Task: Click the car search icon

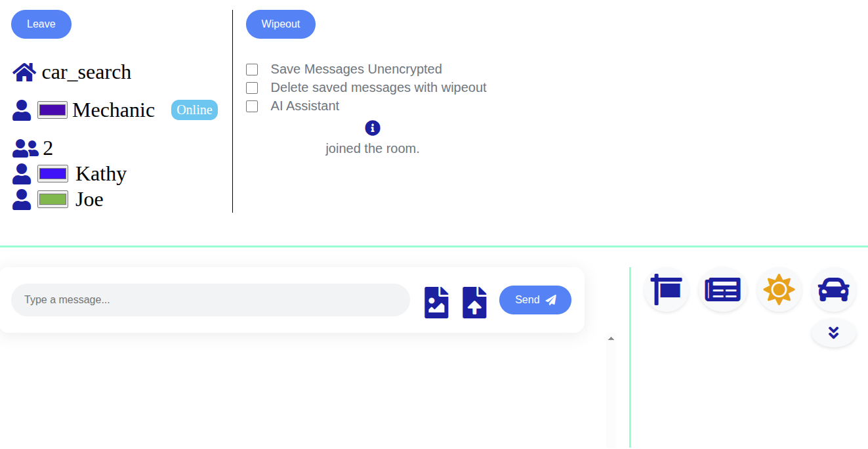Action: (x=833, y=289)
